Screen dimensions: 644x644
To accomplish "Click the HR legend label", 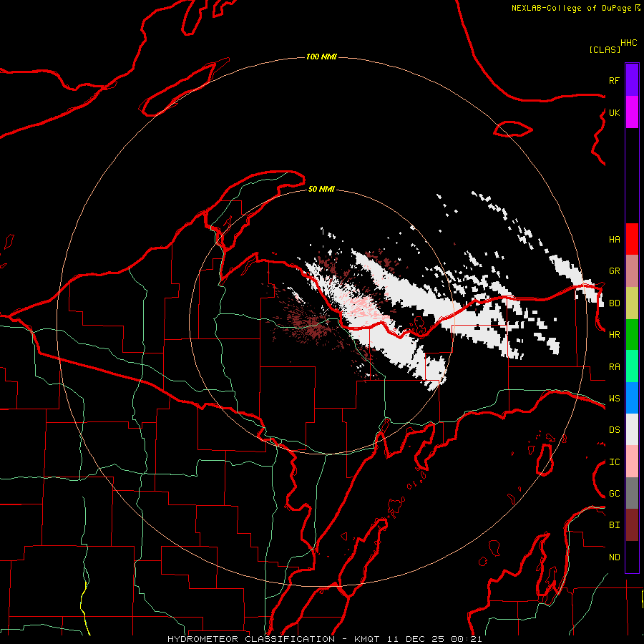I will click(615, 335).
